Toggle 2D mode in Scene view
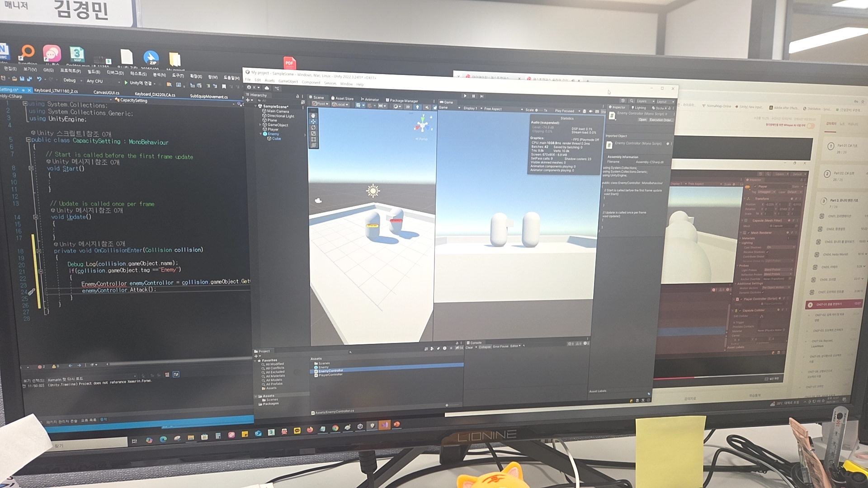Viewport: 868px width, 488px height. tap(408, 107)
